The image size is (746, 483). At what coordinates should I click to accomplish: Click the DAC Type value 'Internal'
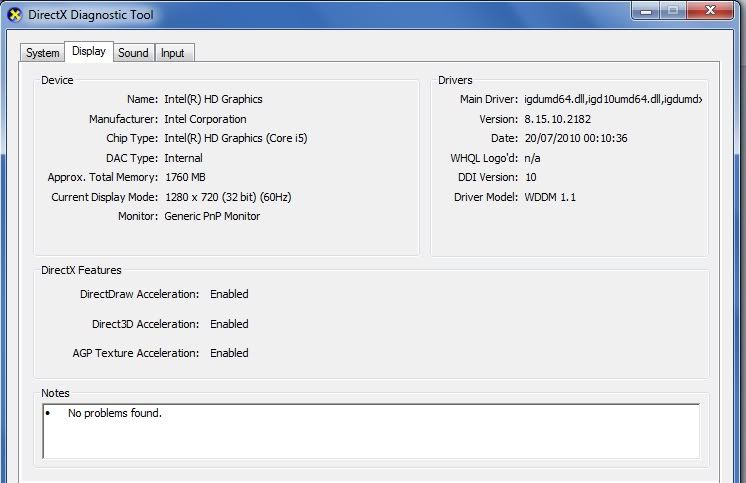coord(183,158)
